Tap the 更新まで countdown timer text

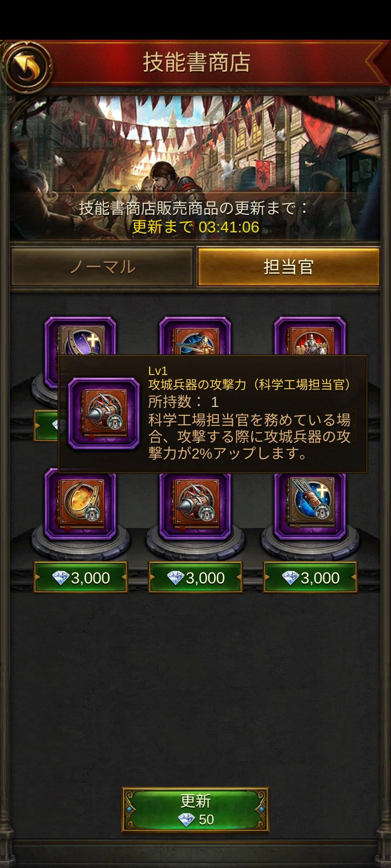click(195, 227)
